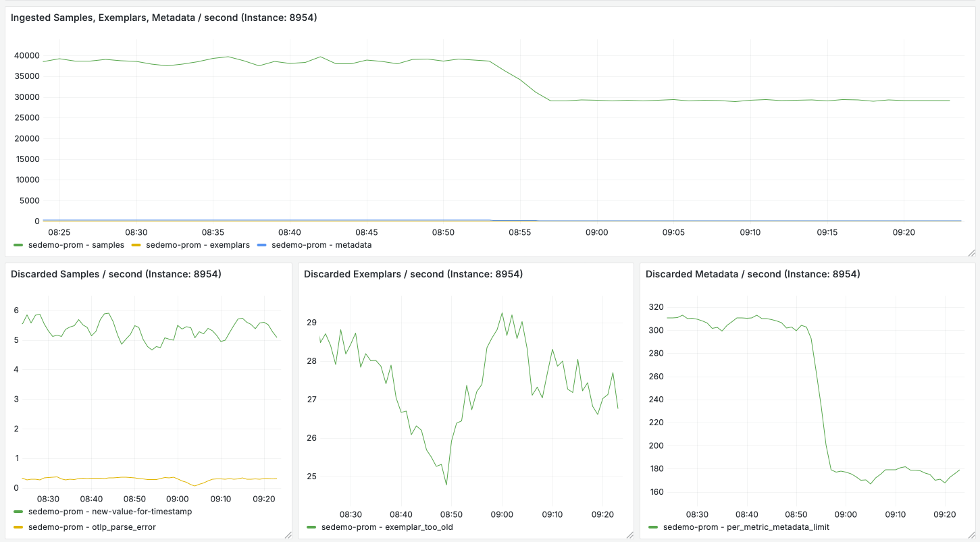The width and height of the screenshot is (980, 542).
Task: Click the Discarded Exemplars panel resize corner
Action: coord(629,535)
